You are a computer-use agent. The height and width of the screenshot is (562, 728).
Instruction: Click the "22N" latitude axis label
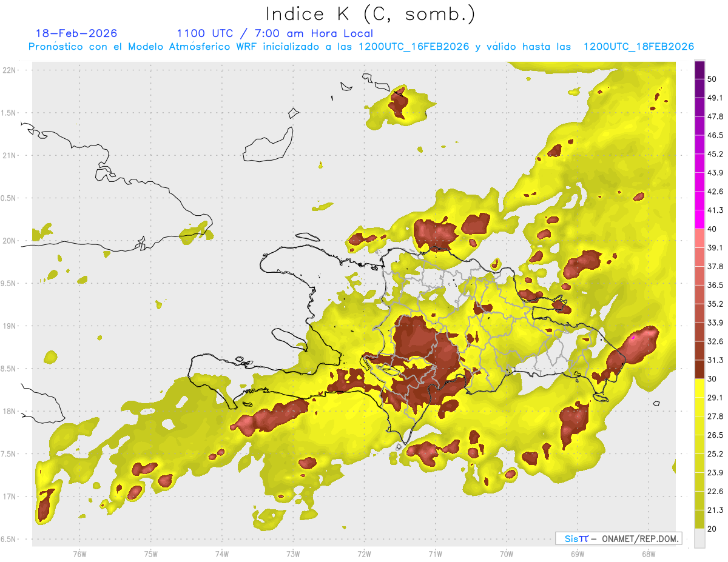pos(10,70)
